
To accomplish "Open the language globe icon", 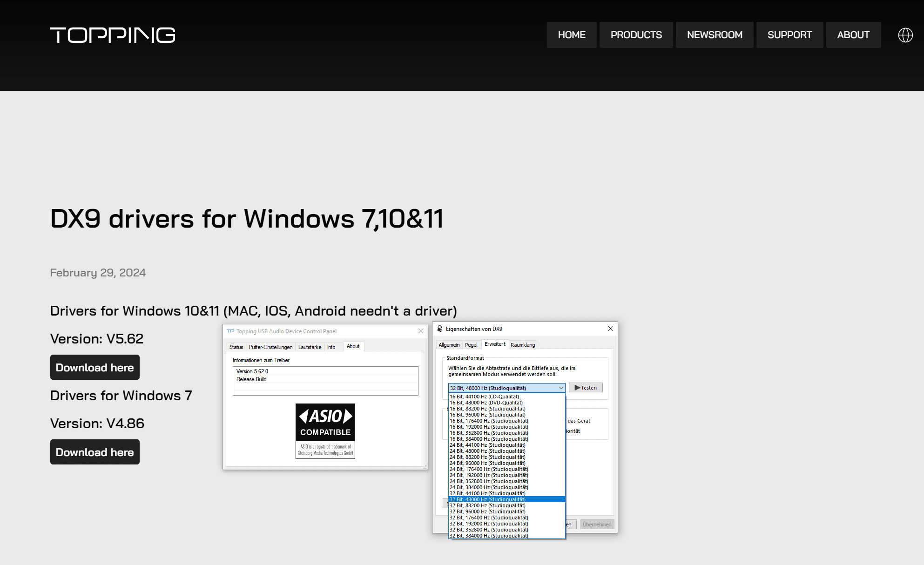I will pyautogui.click(x=905, y=35).
